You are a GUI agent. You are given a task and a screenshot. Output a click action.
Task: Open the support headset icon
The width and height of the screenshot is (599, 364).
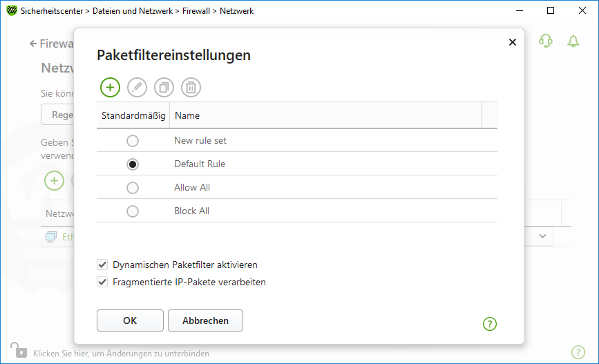pos(546,41)
